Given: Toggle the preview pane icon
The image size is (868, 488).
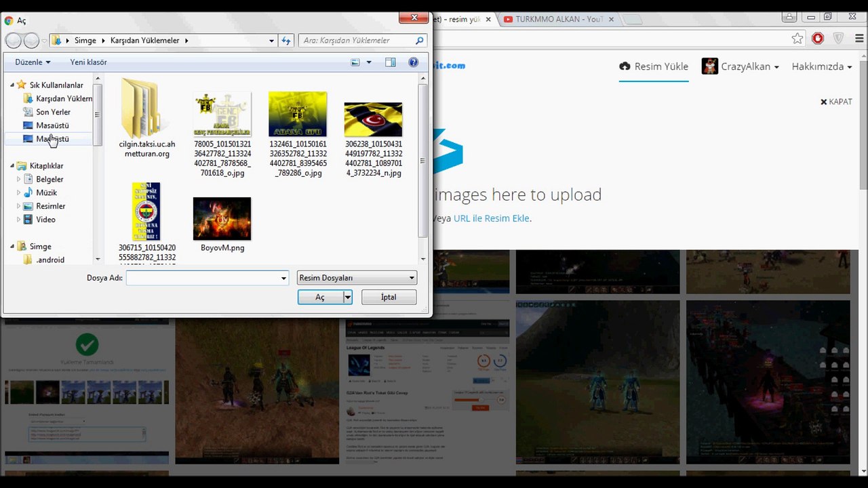Looking at the screenshot, I should click(x=391, y=62).
